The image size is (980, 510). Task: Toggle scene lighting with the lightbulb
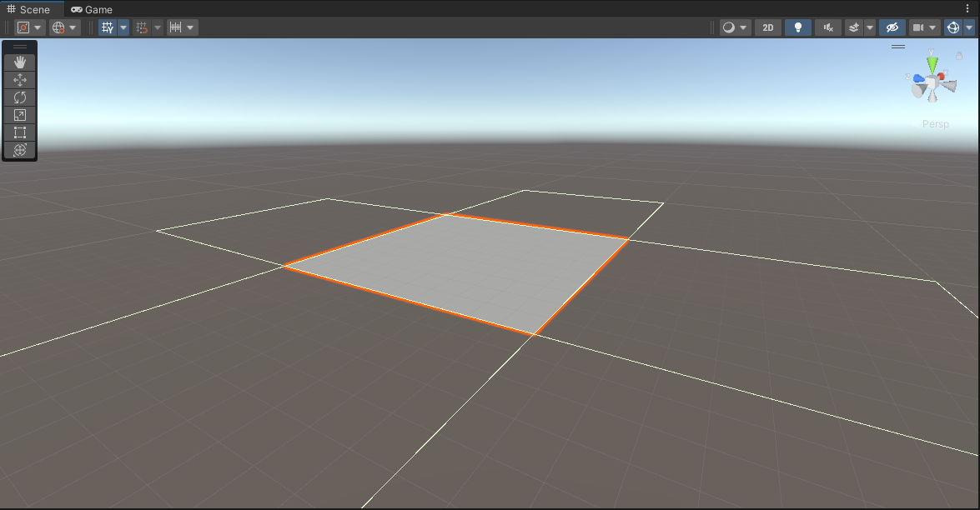(x=797, y=27)
